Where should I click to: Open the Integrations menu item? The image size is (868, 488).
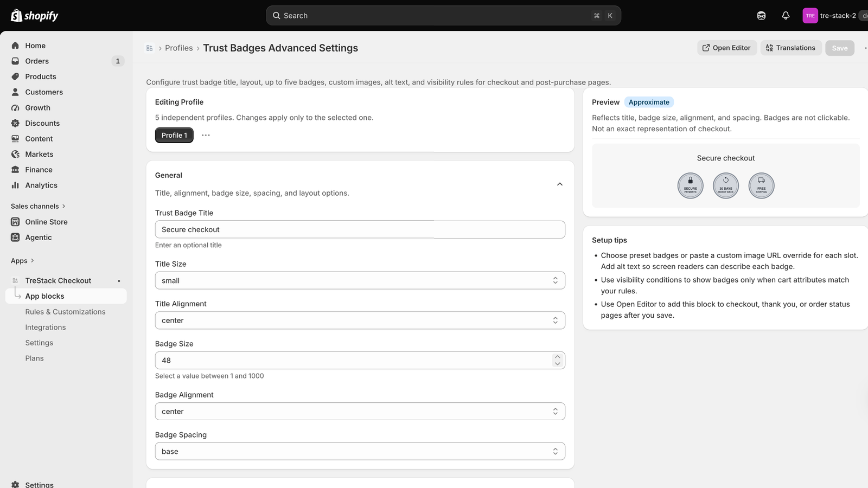click(x=46, y=328)
